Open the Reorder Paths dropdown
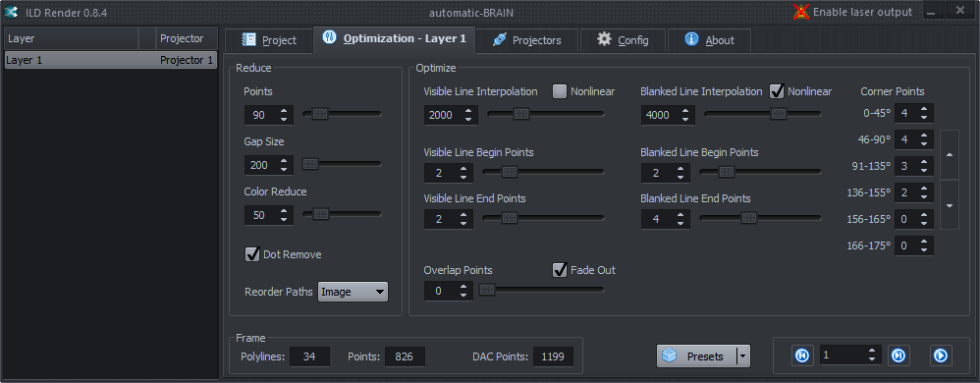This screenshot has width=980, height=383. coord(353,292)
